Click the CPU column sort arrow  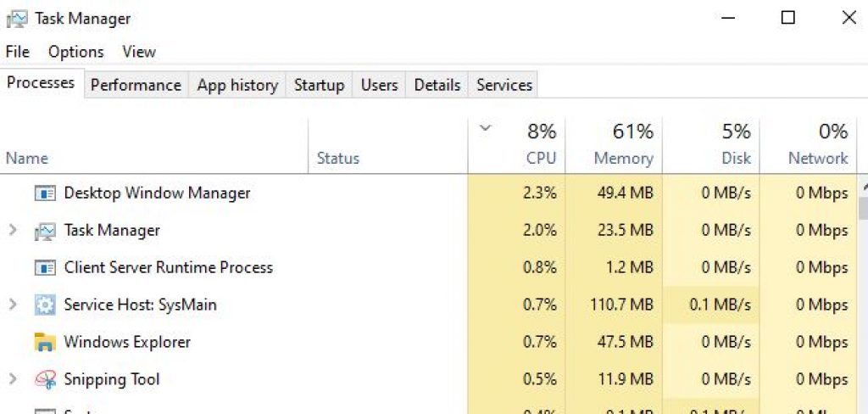click(x=485, y=129)
